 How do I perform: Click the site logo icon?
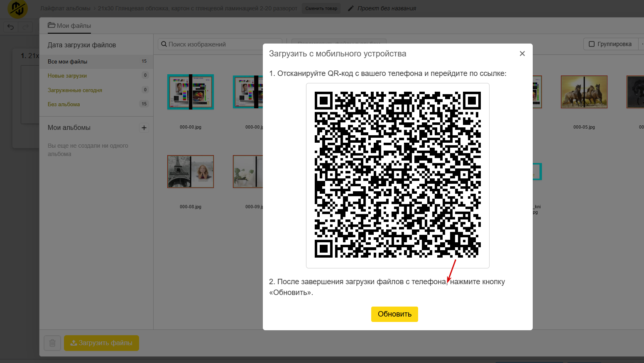pyautogui.click(x=17, y=9)
